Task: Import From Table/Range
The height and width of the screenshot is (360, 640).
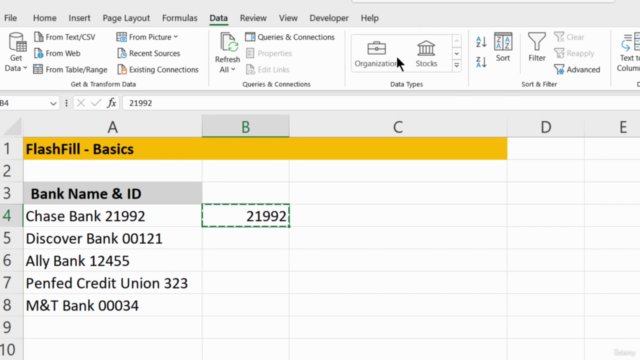Action: point(70,70)
